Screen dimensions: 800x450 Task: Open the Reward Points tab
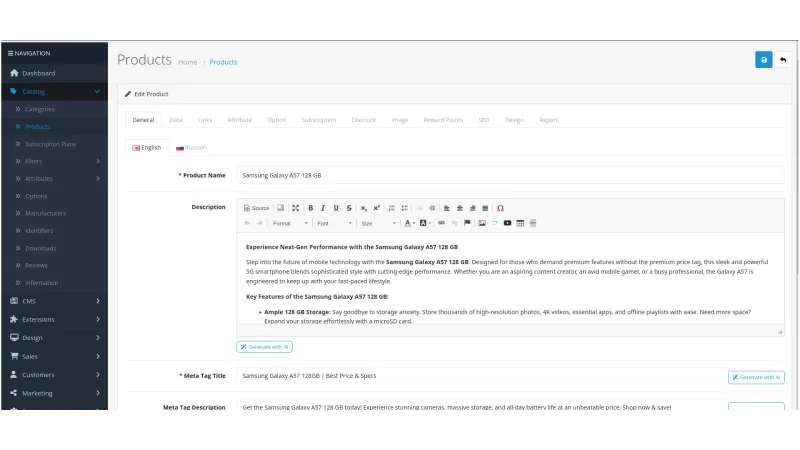[x=443, y=120]
